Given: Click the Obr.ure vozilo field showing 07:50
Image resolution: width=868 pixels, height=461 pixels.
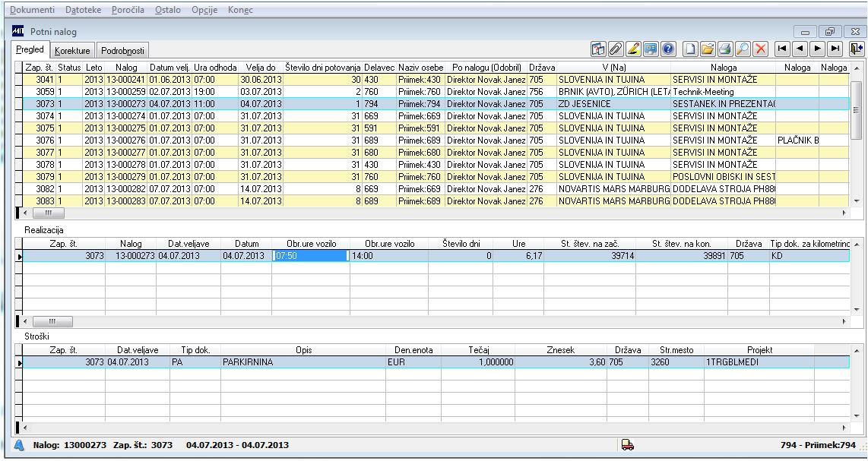Looking at the screenshot, I should 310,256.
